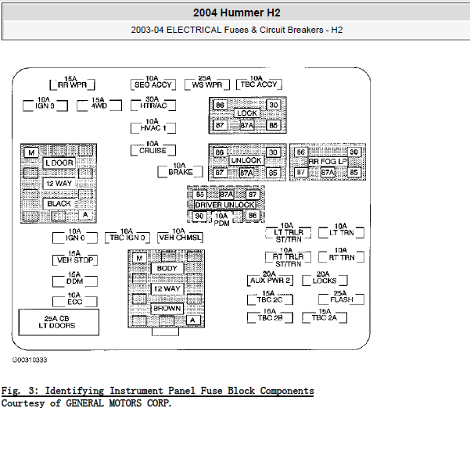Viewport: 470px width, 476px height.
Task: Click the 15A RR WPR fuse
Action: coord(70,84)
